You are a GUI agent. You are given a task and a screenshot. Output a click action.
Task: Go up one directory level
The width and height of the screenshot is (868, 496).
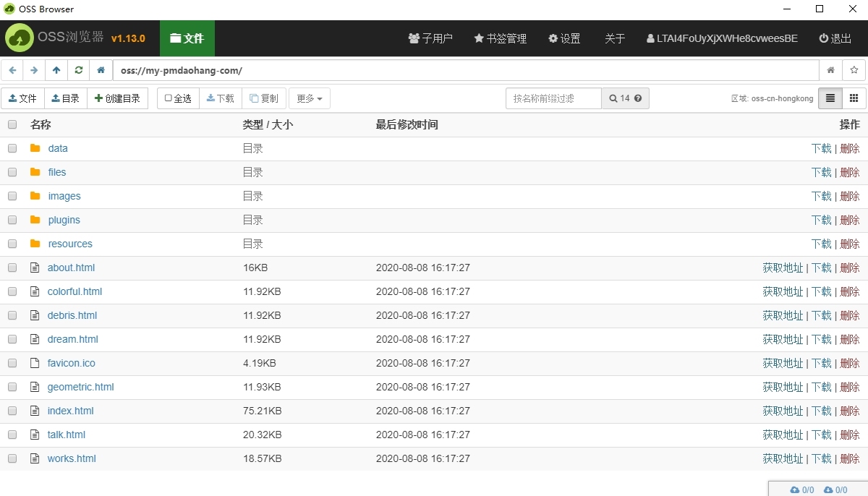[x=56, y=70]
